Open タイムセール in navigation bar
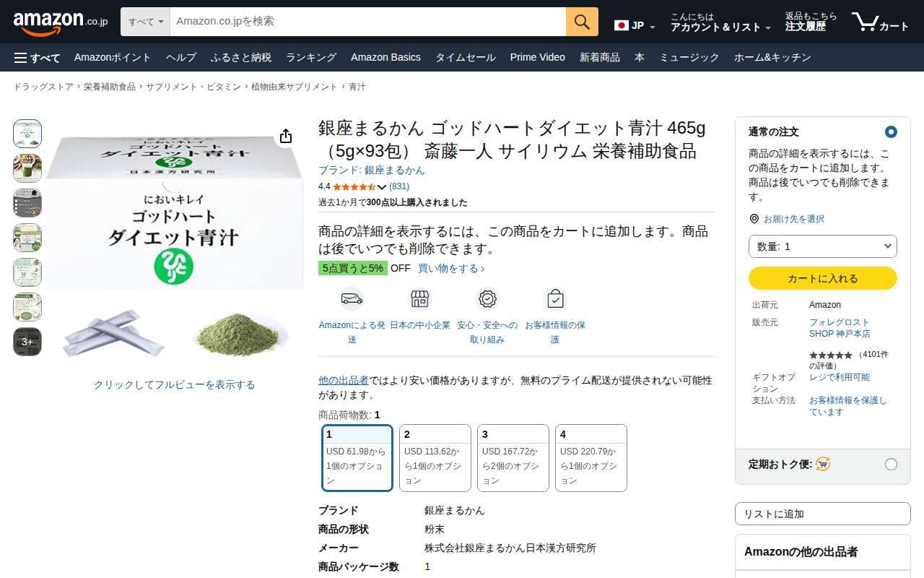Screen dimensions: 924x578 click(x=466, y=58)
